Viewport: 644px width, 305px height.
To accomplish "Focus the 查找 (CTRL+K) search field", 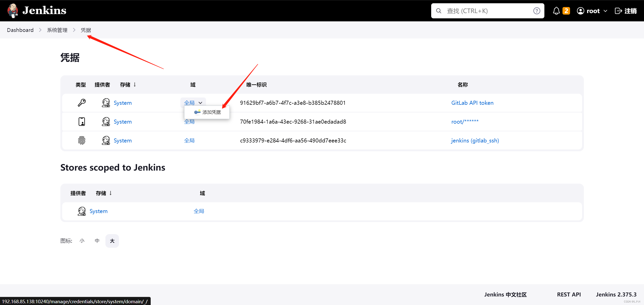I will click(x=488, y=11).
